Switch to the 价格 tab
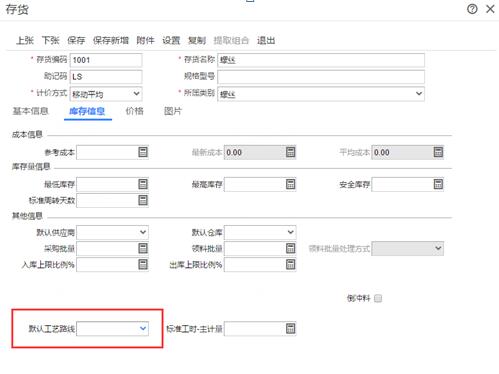This screenshot has height=374, width=499. (135, 111)
